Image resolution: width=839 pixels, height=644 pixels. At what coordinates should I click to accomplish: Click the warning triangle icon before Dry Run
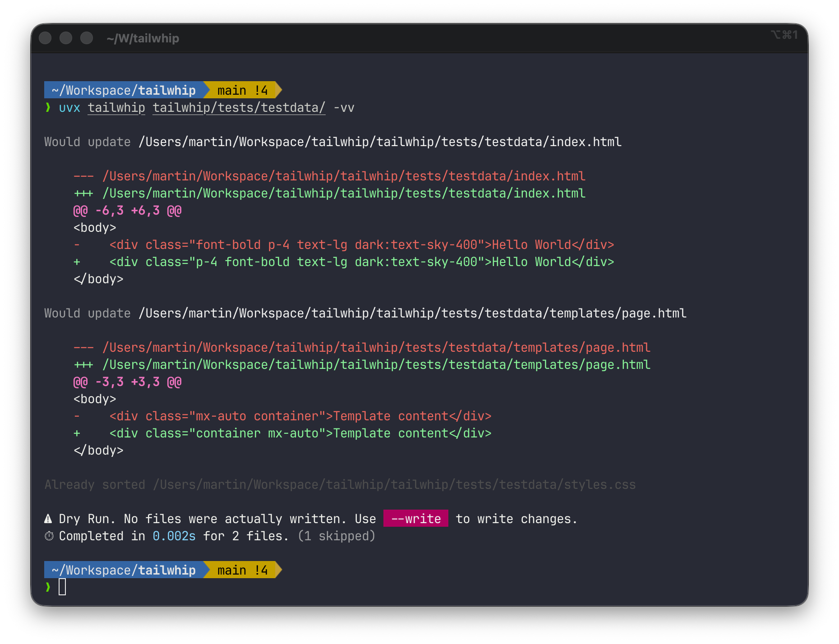pos(48,519)
